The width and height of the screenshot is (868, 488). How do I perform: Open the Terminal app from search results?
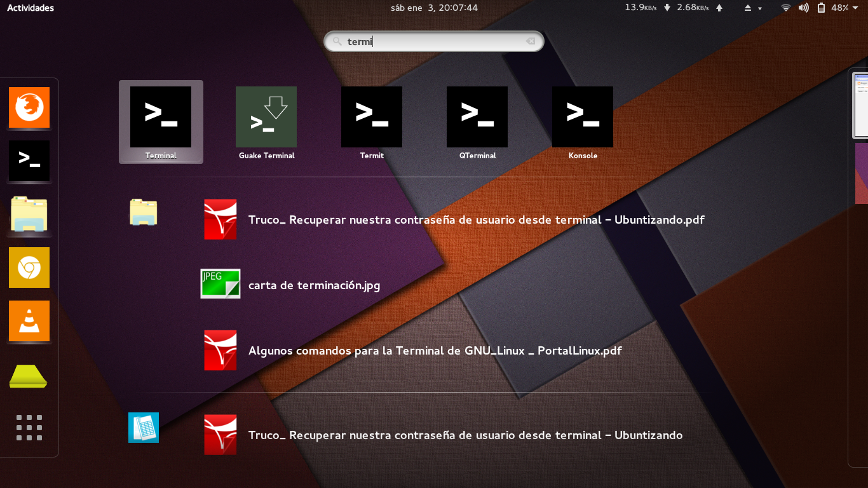pyautogui.click(x=161, y=117)
